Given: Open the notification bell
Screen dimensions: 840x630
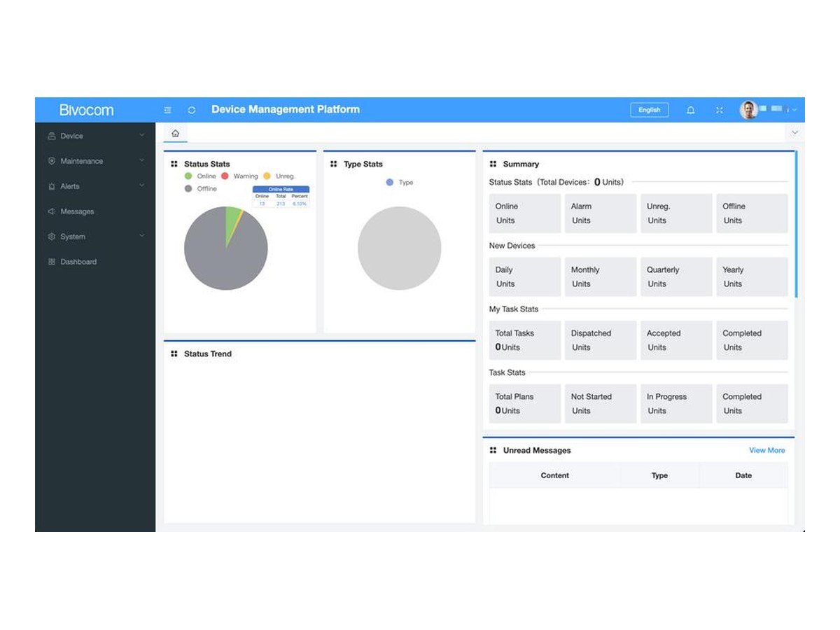Looking at the screenshot, I should coord(691,110).
